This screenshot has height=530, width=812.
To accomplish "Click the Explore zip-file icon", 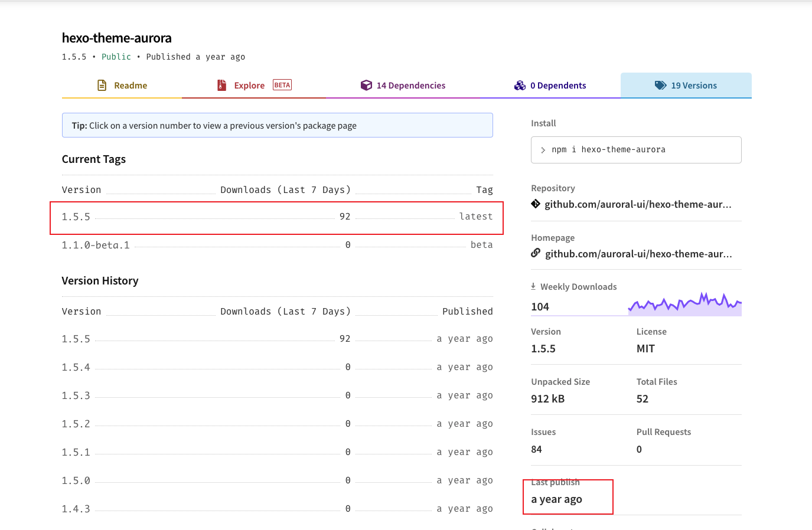I will [221, 86].
